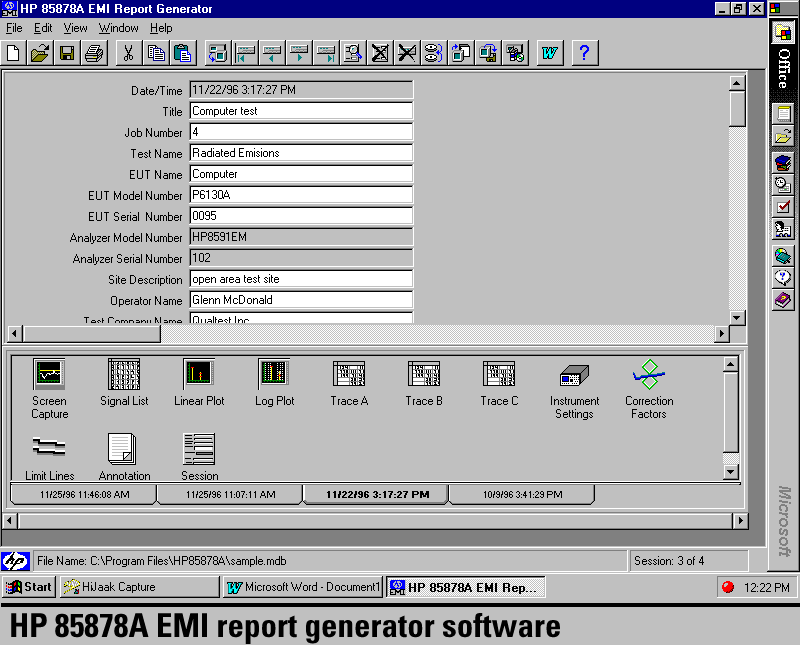Screen dimensions: 800x645
Task: Click the form panel horizontal scroll right arrow
Action: click(x=721, y=334)
